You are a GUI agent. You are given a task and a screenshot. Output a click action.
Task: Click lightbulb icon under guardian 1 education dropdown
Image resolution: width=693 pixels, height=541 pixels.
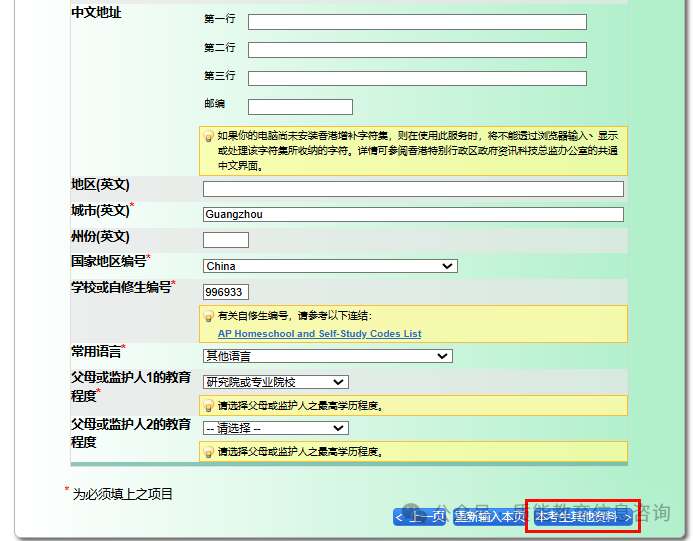[x=208, y=406]
